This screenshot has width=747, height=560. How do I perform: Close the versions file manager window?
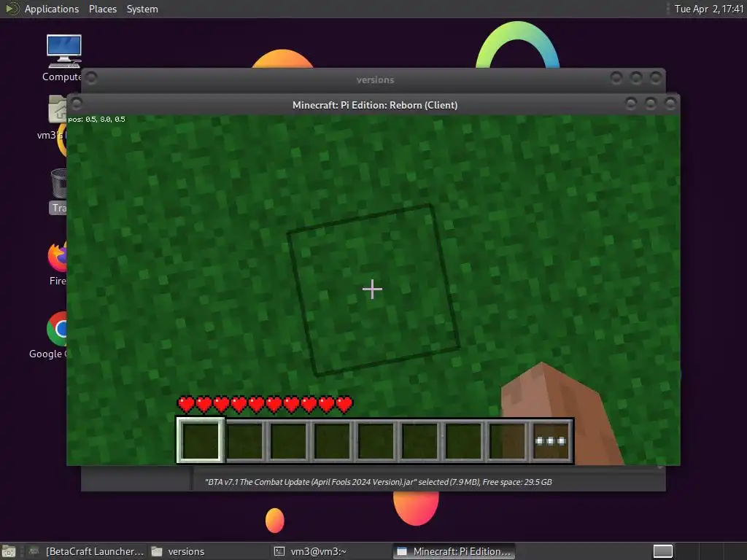(656, 77)
